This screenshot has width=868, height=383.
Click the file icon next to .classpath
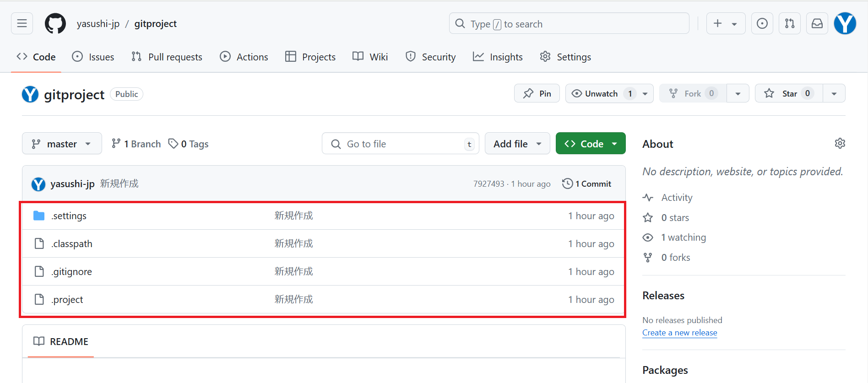pos(39,243)
